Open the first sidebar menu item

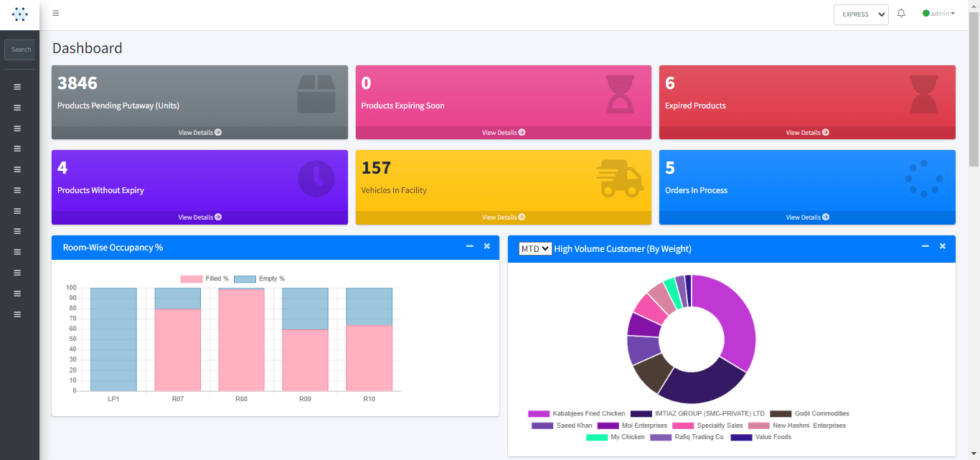[17, 87]
